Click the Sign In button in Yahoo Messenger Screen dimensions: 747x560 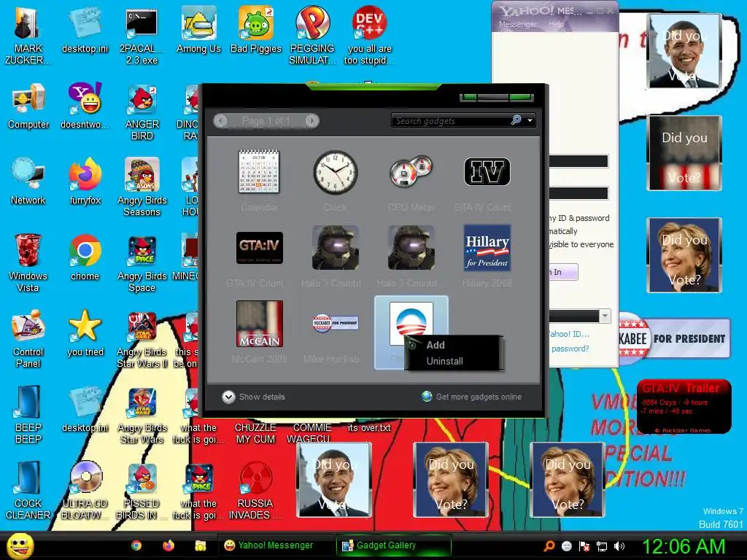pos(564,272)
